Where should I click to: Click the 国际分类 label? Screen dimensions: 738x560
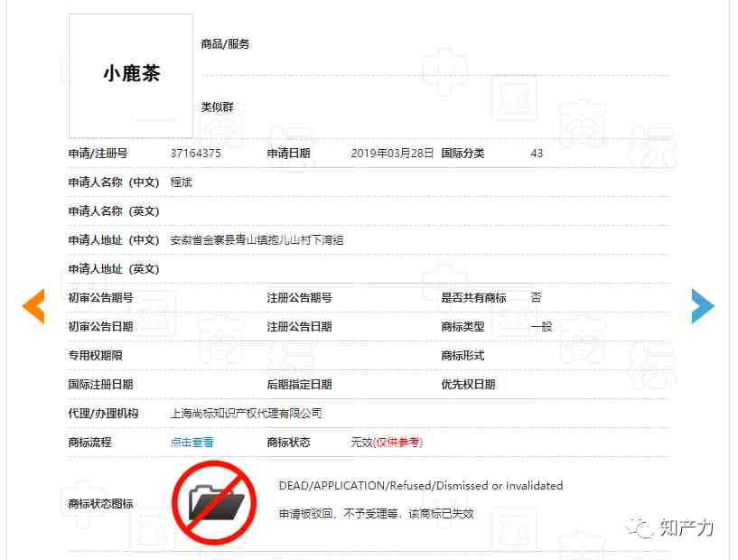(462, 154)
